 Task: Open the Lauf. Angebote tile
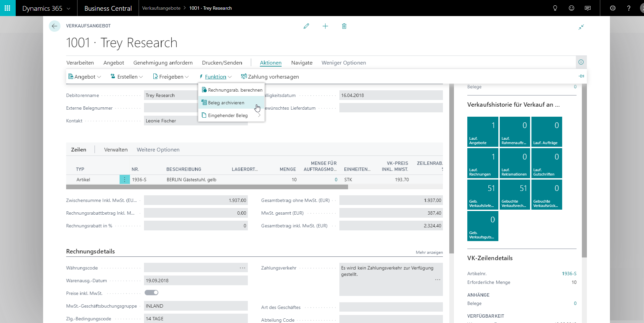tap(483, 132)
